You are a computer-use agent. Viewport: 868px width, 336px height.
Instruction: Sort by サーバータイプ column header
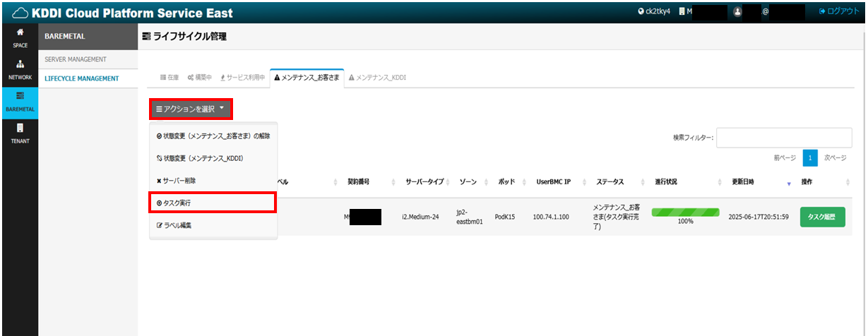(x=424, y=182)
